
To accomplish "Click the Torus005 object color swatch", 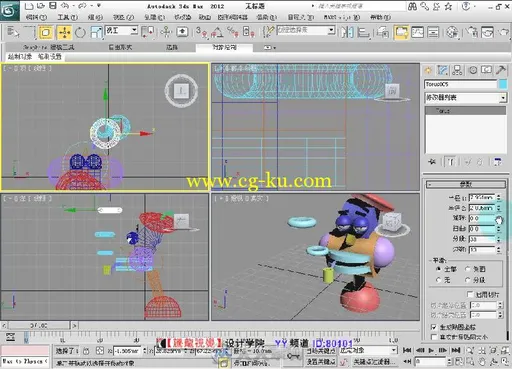I will [502, 84].
